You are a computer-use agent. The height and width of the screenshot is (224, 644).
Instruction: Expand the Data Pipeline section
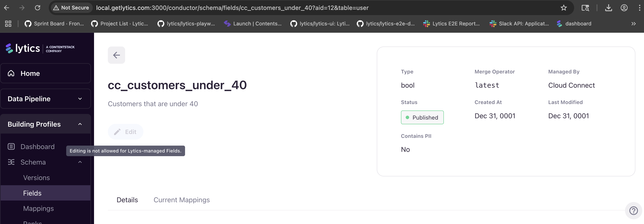tap(46, 99)
